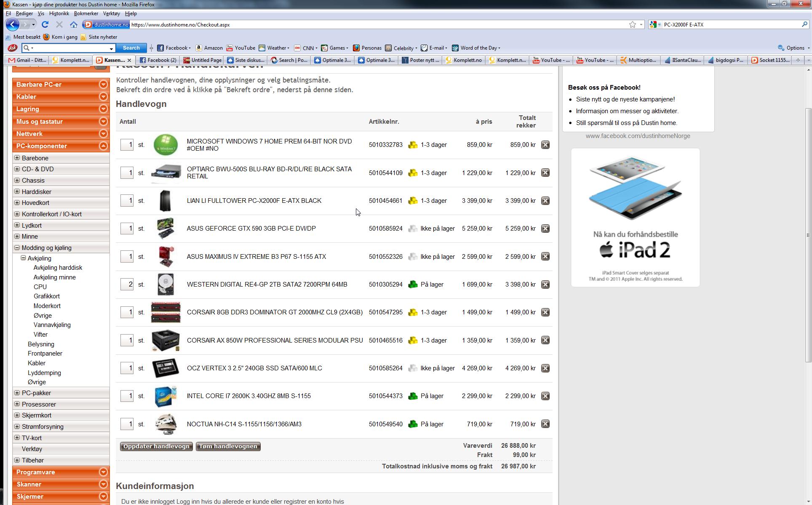Image resolution: width=812 pixels, height=505 pixels.
Task: Open the Verktøy menu
Action: 111,13
